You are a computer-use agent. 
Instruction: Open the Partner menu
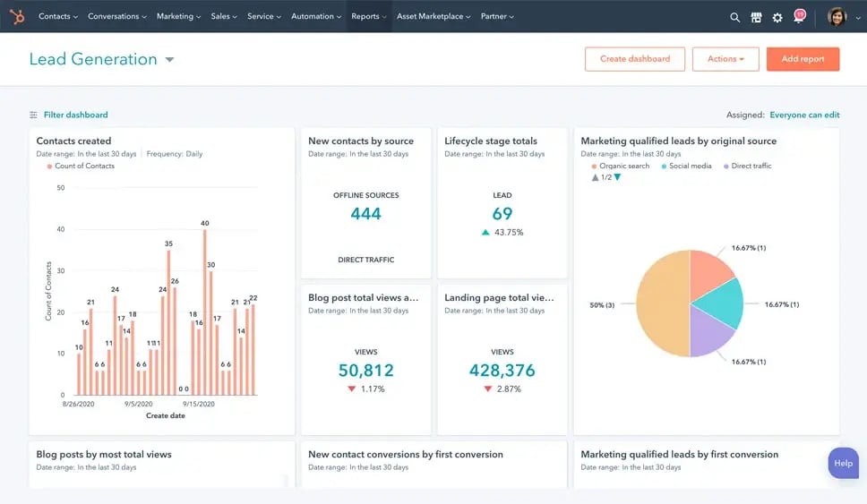pyautogui.click(x=497, y=17)
